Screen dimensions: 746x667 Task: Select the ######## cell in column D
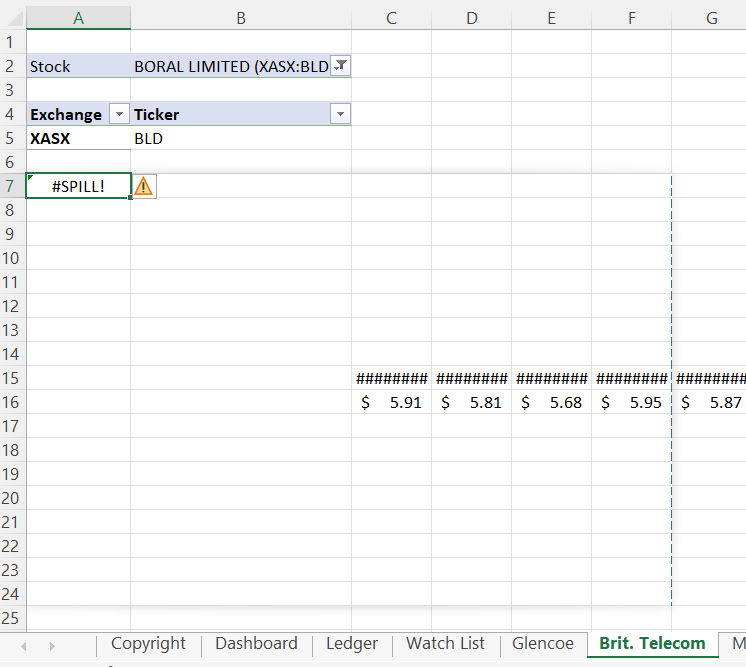coord(471,378)
